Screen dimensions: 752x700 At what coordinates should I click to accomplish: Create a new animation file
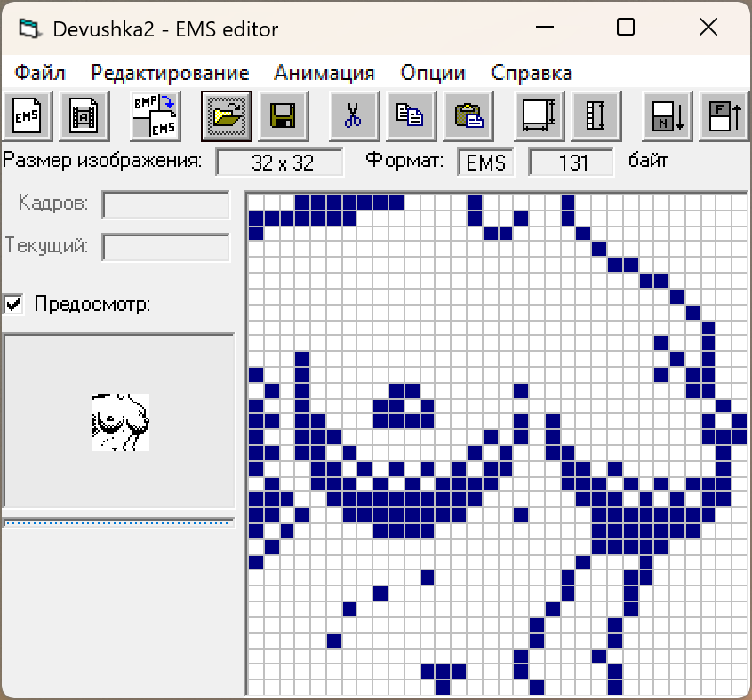coord(84,116)
